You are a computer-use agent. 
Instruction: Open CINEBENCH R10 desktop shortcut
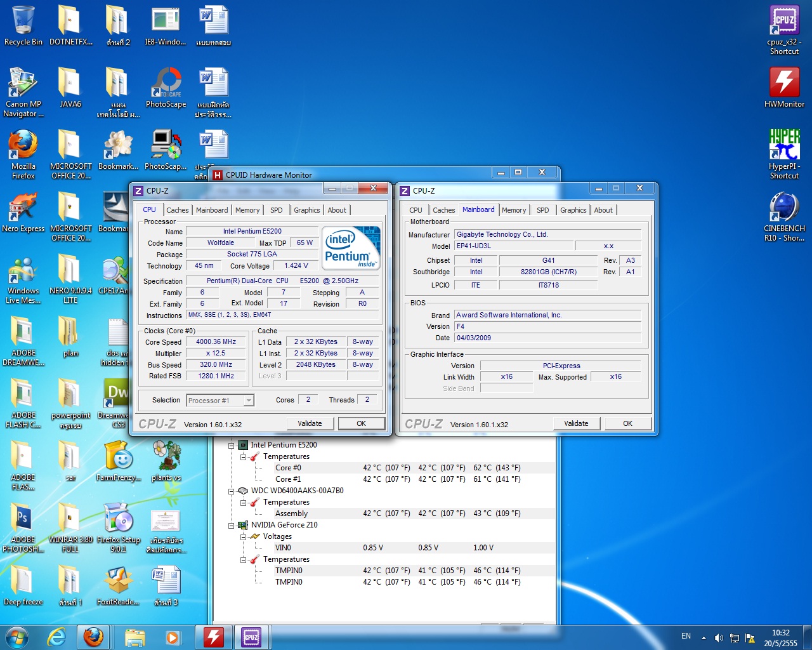point(784,208)
